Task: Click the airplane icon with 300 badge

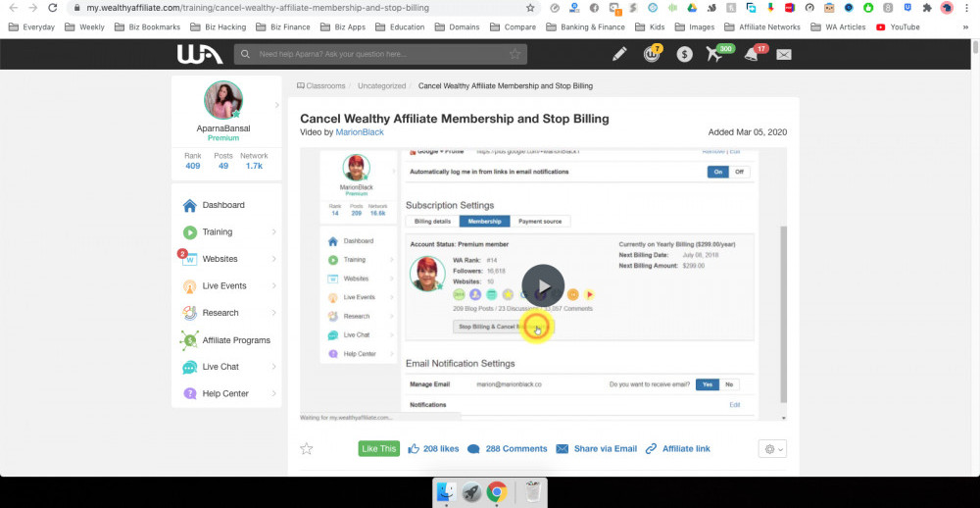Action: 715,54
